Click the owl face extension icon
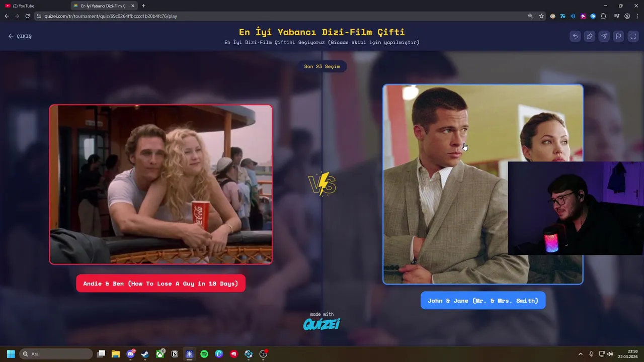 pos(553,16)
